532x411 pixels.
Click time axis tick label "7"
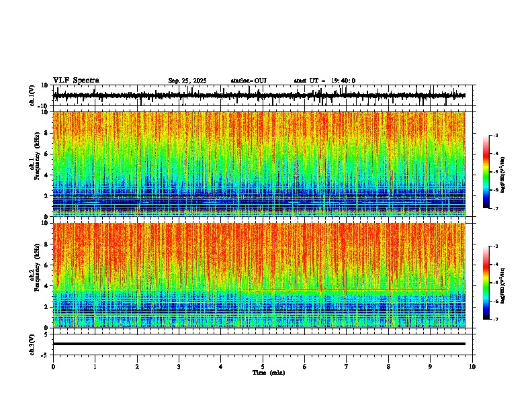pos(347,367)
